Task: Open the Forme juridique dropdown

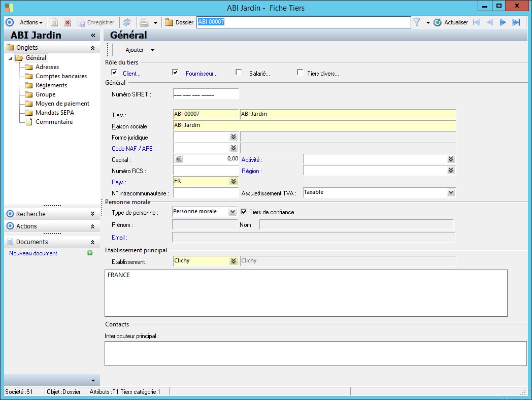Action: coord(233,137)
